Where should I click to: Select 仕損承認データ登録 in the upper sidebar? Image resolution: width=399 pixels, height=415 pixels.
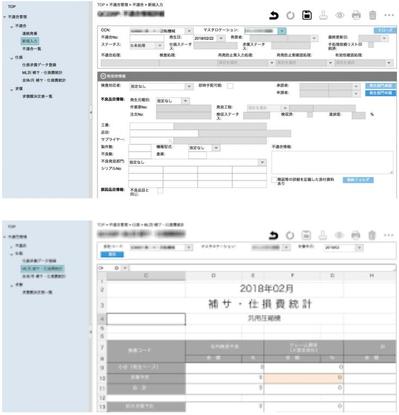tap(39, 65)
